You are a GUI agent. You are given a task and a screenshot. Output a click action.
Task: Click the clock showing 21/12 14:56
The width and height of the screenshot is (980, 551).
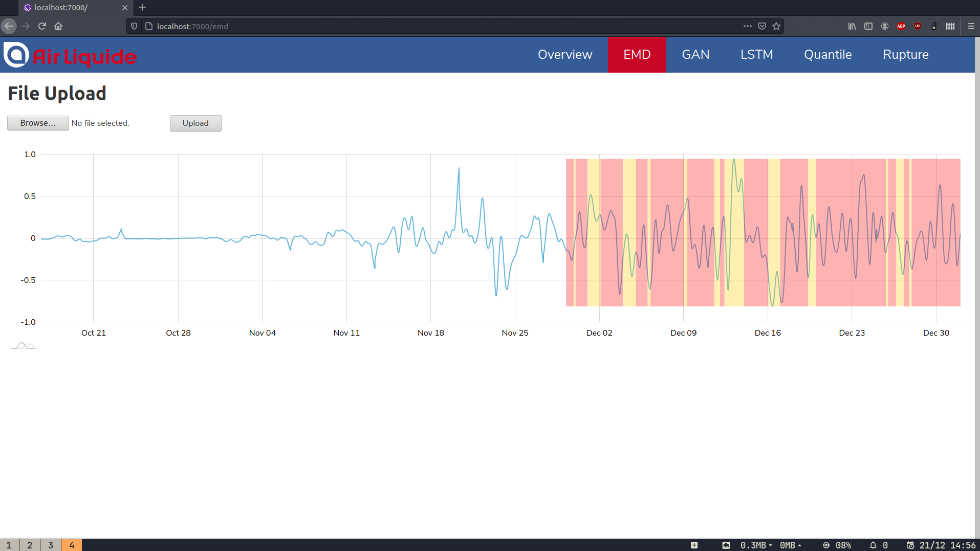941,545
